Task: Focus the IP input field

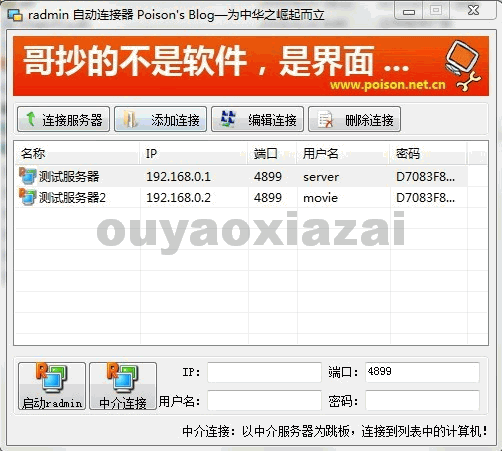Action: tap(264, 372)
